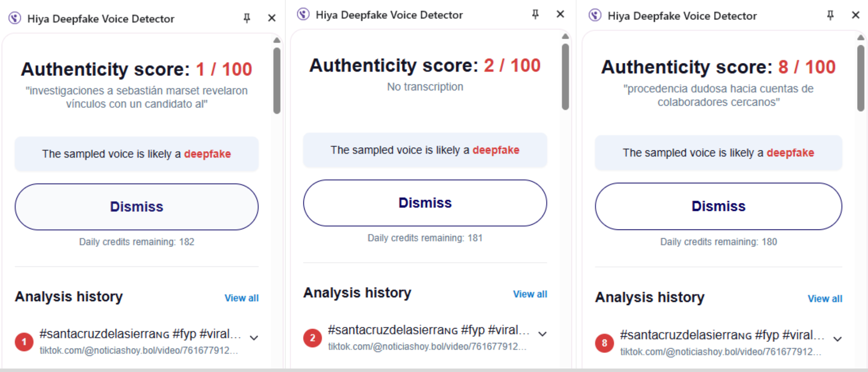
Task: Click the red score badge numbered 8
Action: pos(604,343)
